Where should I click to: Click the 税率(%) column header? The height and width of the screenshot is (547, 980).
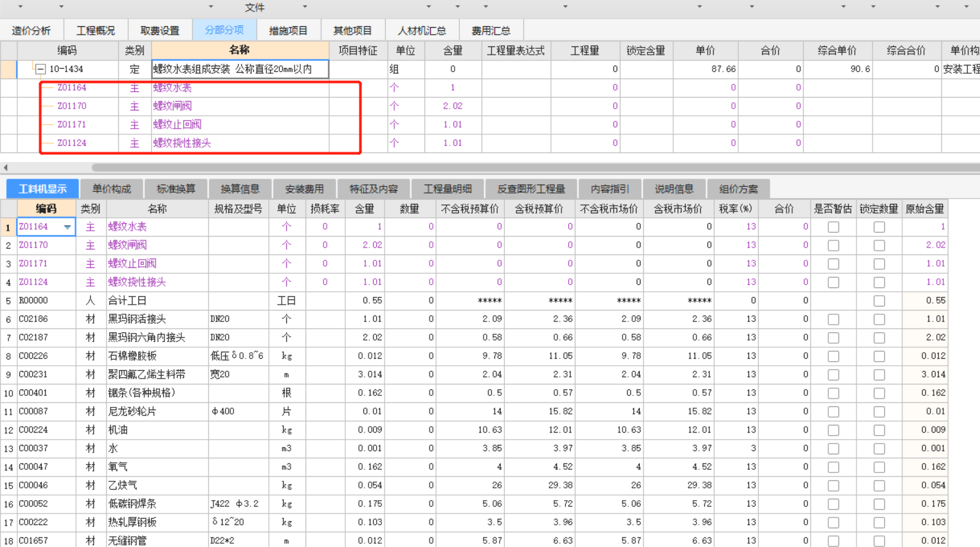click(x=736, y=209)
